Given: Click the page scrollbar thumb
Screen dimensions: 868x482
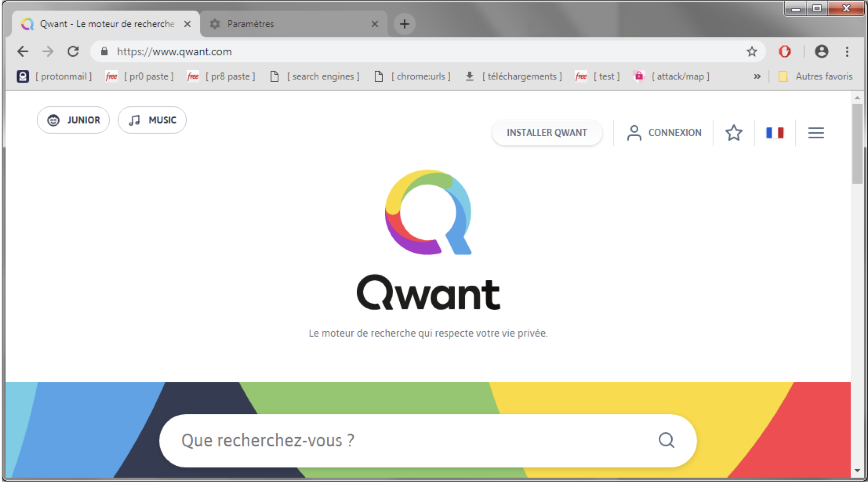Looking at the screenshot, I should point(857,144).
